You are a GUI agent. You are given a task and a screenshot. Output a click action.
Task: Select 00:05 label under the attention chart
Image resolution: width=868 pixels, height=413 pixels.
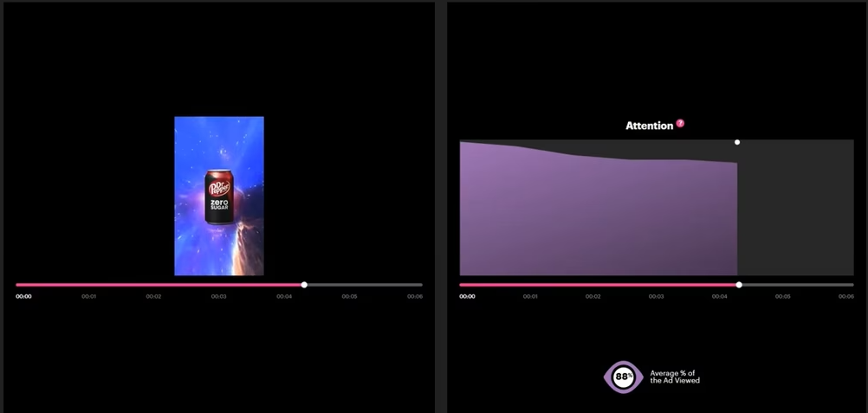coord(783,297)
